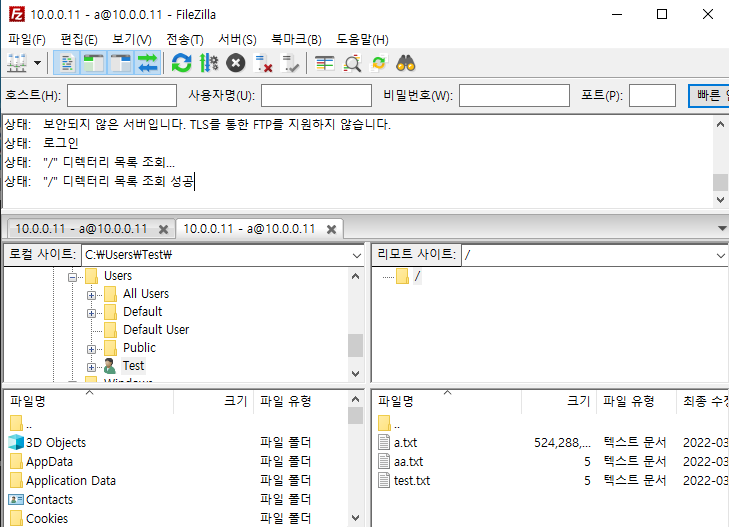The image size is (729, 527).
Task: Open the 파일(F) menu
Action: pyautogui.click(x=27, y=40)
